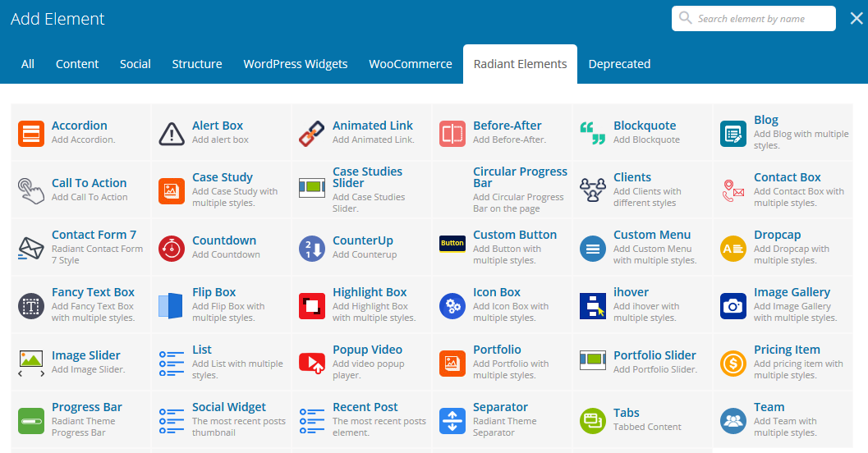Select the Call To Action hand icon
868x453 pixels.
click(31, 190)
